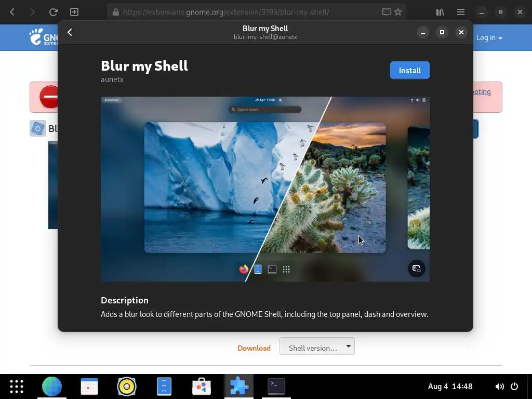Open the browser library icon
The height and width of the screenshot is (399, 532).
[440, 12]
